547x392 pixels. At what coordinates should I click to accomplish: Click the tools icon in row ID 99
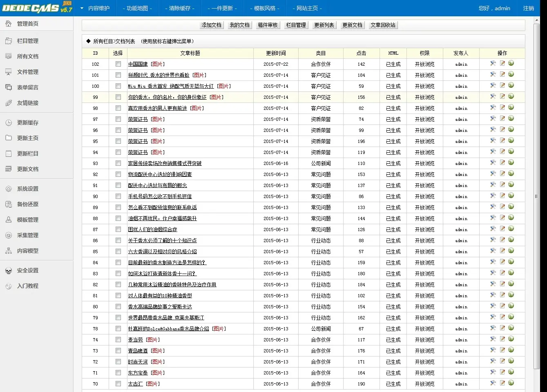coord(493,96)
